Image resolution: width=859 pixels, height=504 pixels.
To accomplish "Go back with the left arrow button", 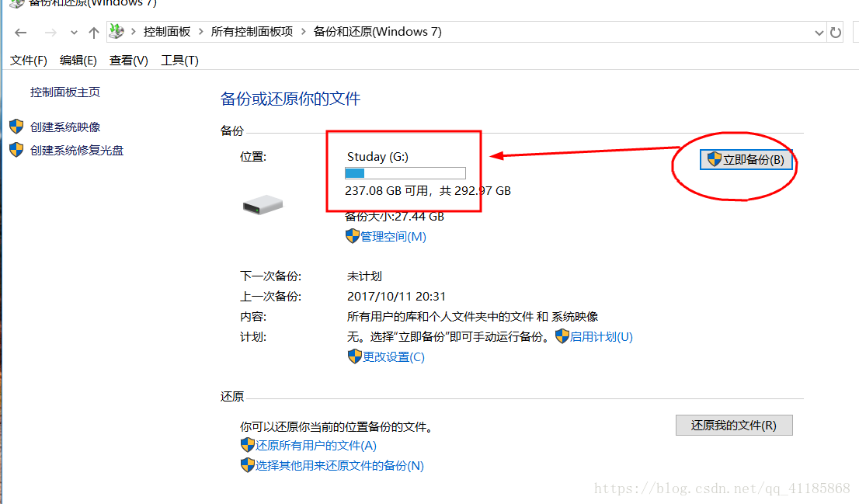I will coord(21,33).
